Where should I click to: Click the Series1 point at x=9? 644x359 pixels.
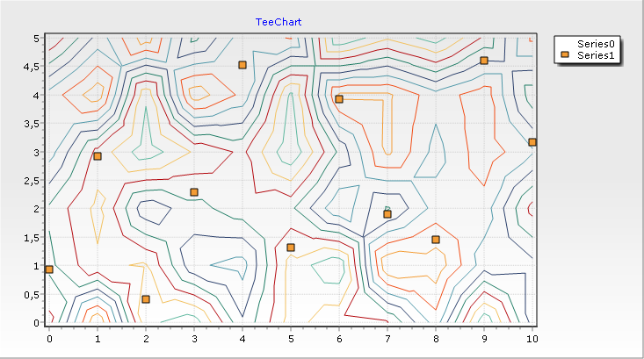click(484, 61)
